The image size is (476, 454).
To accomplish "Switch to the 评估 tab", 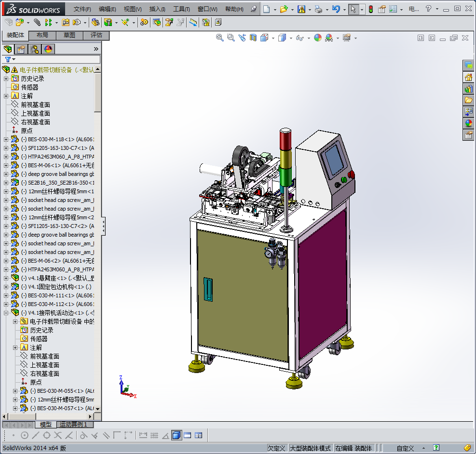I will pyautogui.click(x=96, y=35).
